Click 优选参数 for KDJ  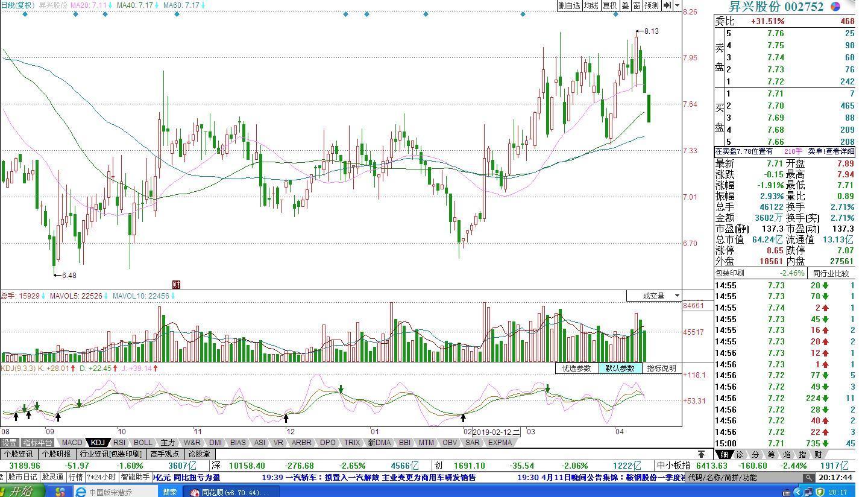click(x=577, y=368)
